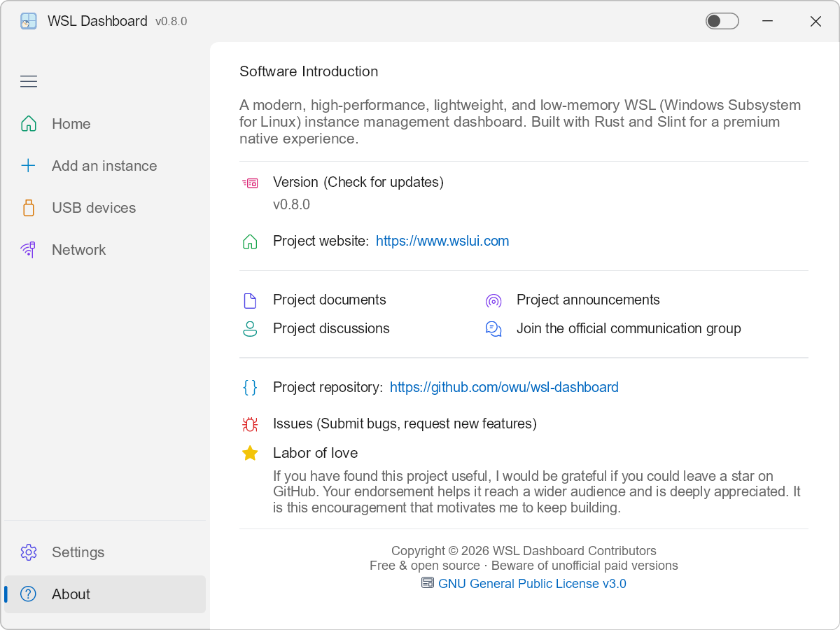Click the WSL Dashboard app logo

click(x=29, y=21)
